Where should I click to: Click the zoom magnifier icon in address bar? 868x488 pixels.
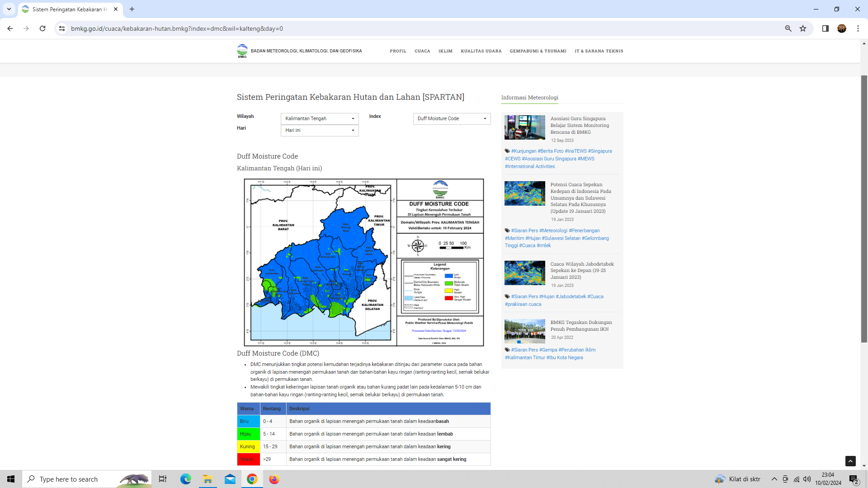coord(788,28)
